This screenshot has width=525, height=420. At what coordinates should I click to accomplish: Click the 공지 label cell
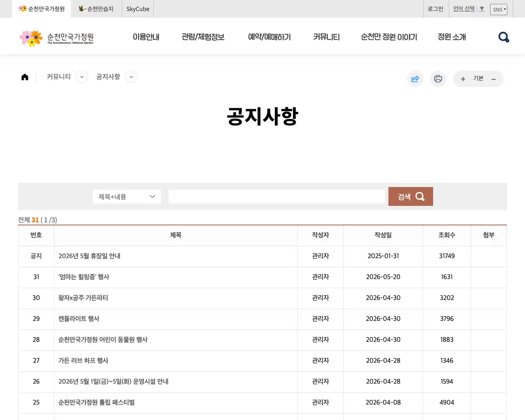click(36, 256)
